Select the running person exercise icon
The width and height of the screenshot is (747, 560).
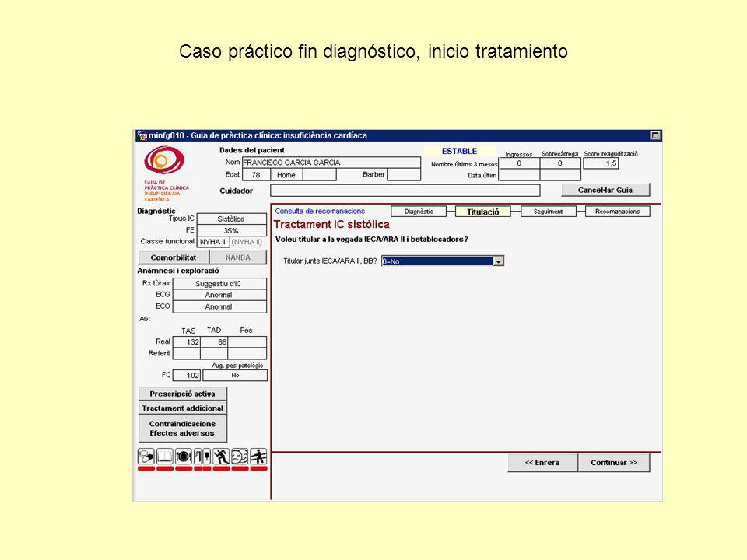click(221, 457)
